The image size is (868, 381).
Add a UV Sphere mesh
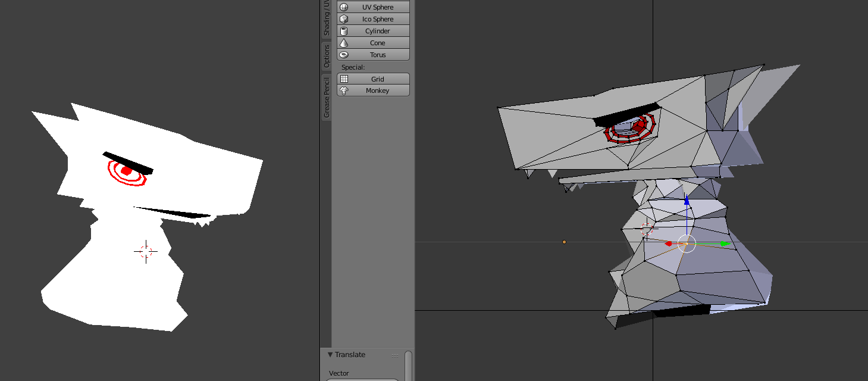pyautogui.click(x=373, y=7)
